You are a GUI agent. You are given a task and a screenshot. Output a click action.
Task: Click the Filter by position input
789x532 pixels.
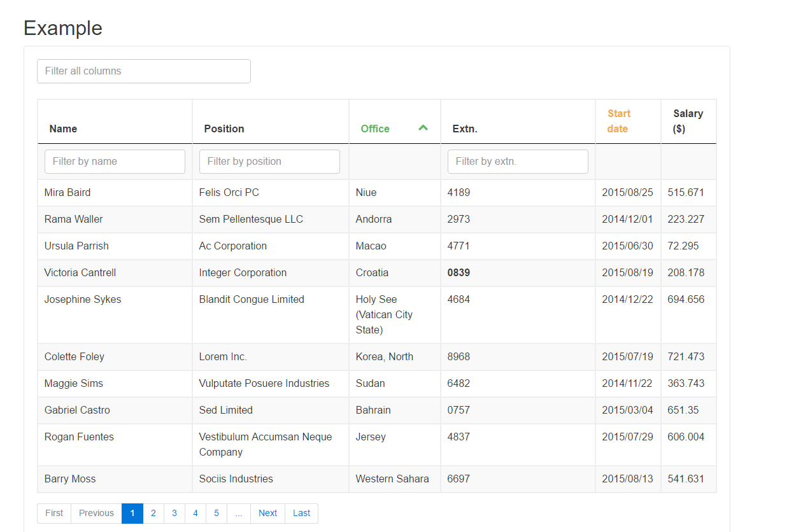269,162
